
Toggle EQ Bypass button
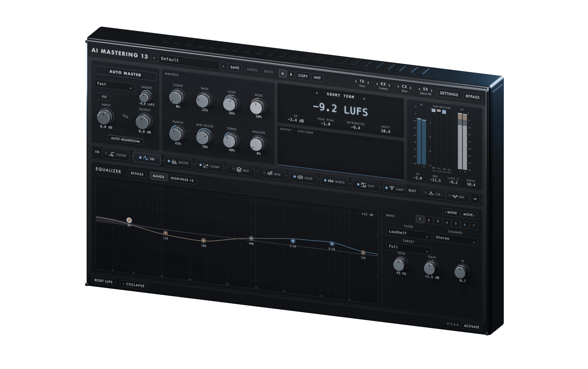click(137, 174)
